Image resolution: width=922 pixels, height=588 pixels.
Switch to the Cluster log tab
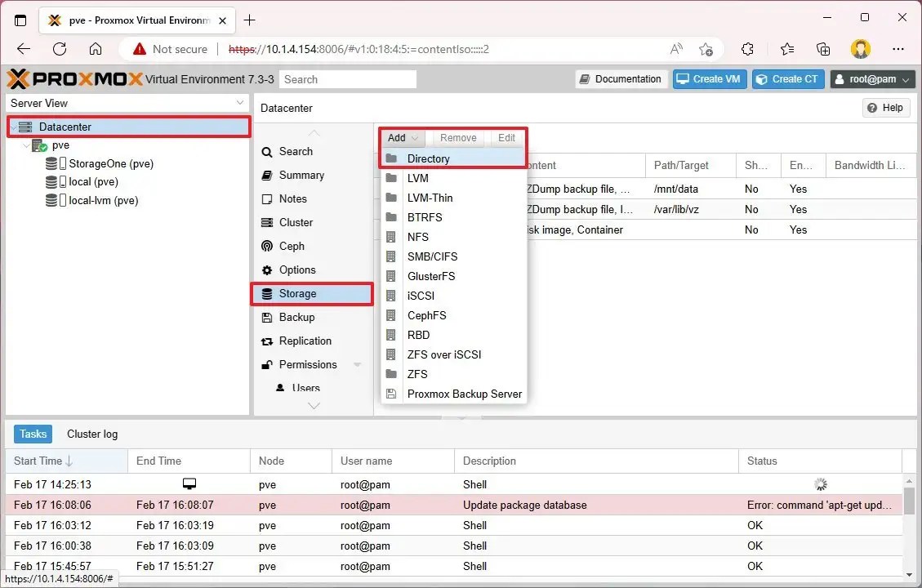pyautogui.click(x=91, y=434)
